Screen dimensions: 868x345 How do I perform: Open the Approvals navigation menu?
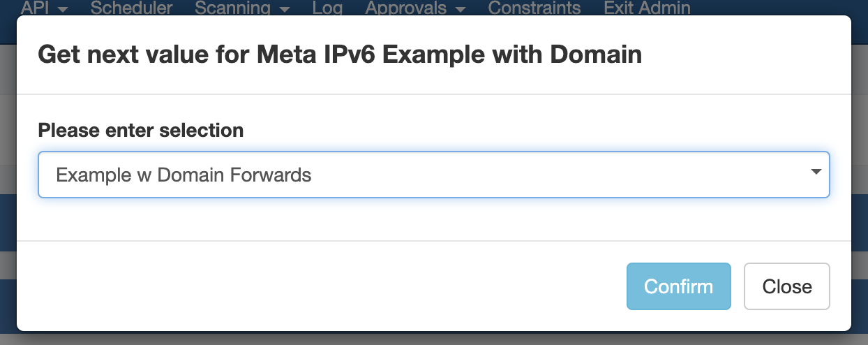coord(406,8)
